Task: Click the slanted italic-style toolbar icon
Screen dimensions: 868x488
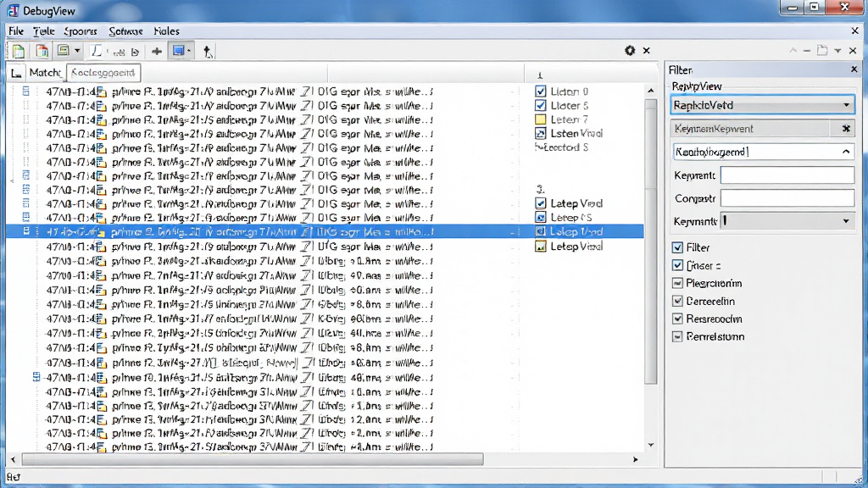Action: (97, 52)
